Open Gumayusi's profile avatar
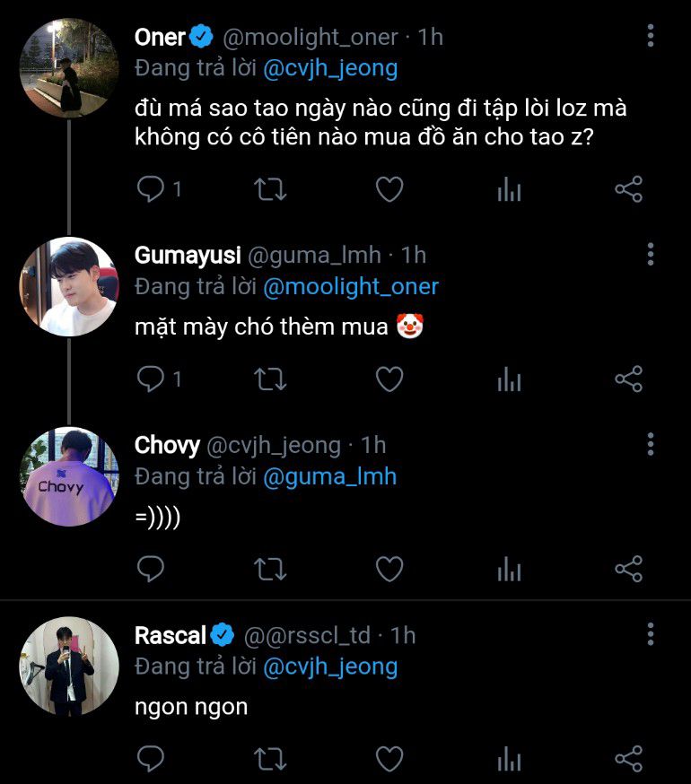The height and width of the screenshot is (784, 691). pos(69,287)
